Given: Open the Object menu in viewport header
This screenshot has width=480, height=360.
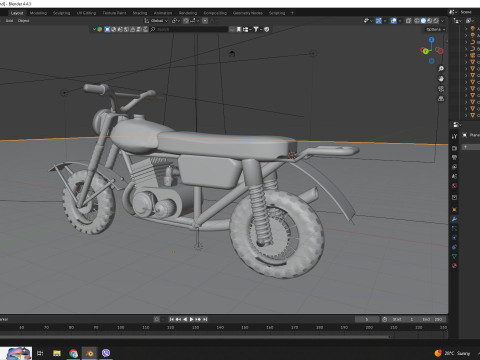Looking at the screenshot, I should pyautogui.click(x=23, y=21).
